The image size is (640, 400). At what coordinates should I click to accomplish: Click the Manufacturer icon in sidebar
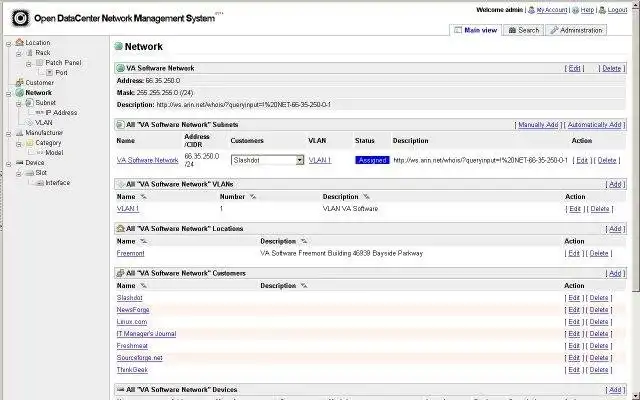[x=19, y=133]
